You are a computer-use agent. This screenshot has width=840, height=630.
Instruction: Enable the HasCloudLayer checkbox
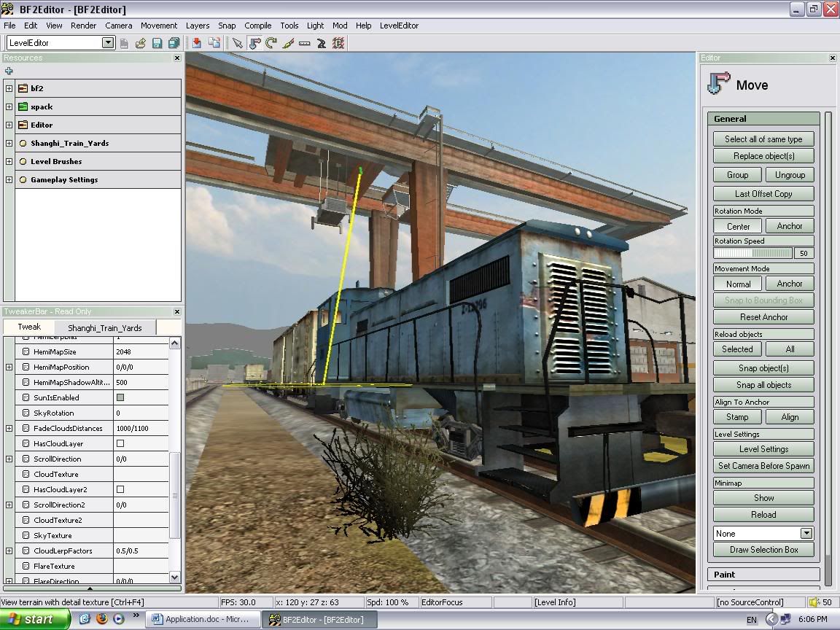pos(120,443)
